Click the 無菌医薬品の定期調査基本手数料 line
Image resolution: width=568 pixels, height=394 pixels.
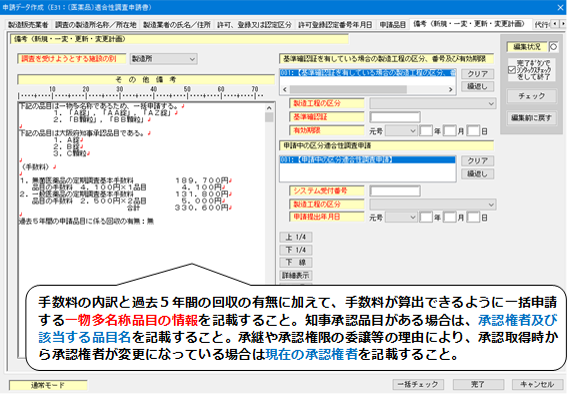click(x=125, y=180)
